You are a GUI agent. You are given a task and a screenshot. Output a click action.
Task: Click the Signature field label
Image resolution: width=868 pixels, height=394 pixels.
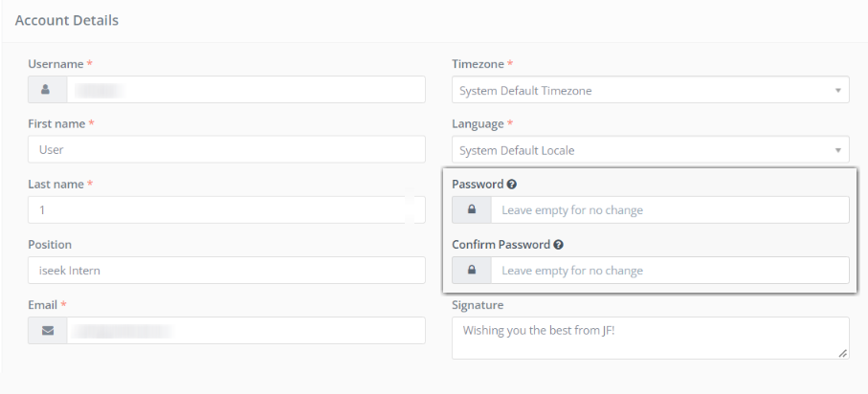478,305
